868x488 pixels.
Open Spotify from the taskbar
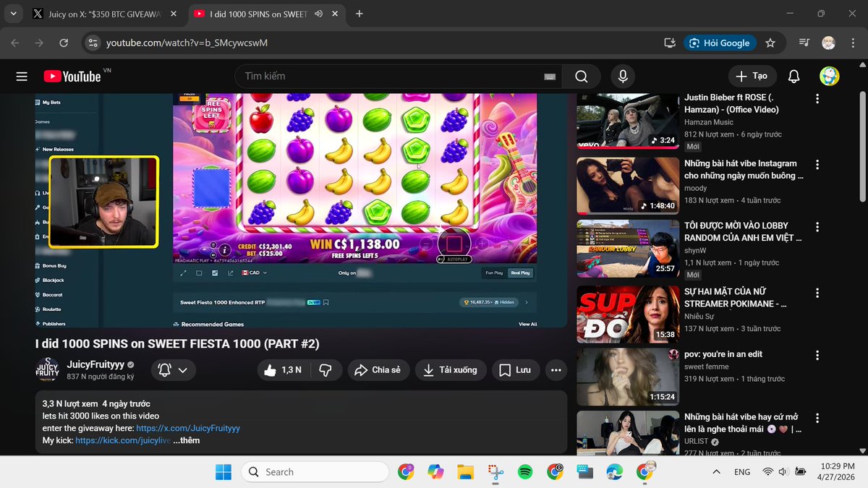[x=525, y=472]
